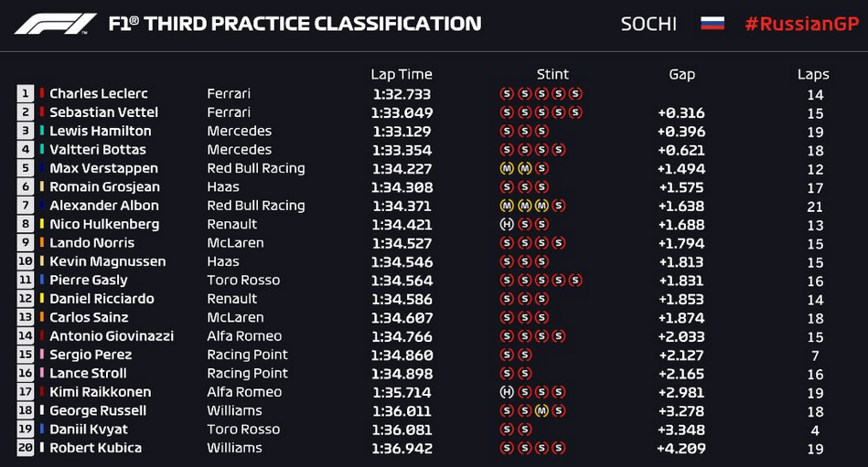Open the #RussianGP hashtag
868x467 pixels.
tap(801, 24)
